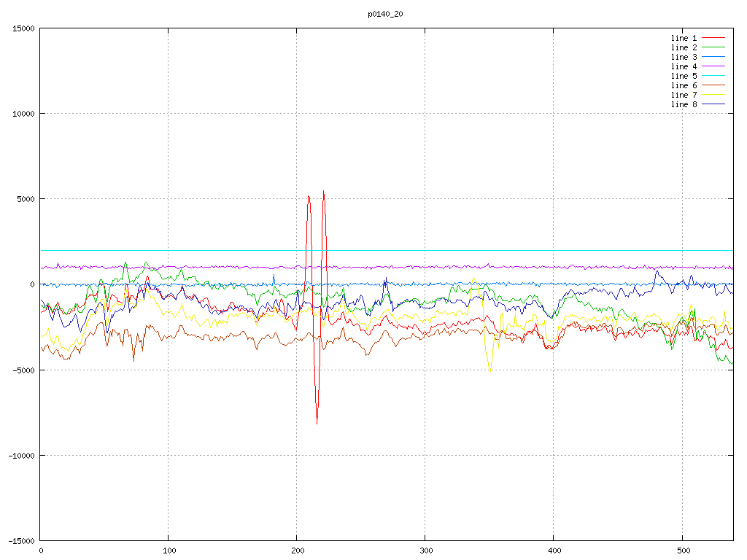Click the green line 2 legend sample
Viewport: 747px width, 560px height.
click(x=713, y=47)
